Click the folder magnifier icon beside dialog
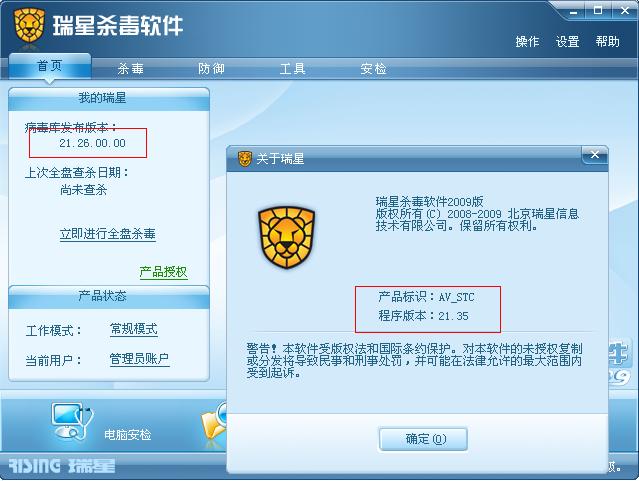Viewport: 639px width, 481px height. click(214, 424)
